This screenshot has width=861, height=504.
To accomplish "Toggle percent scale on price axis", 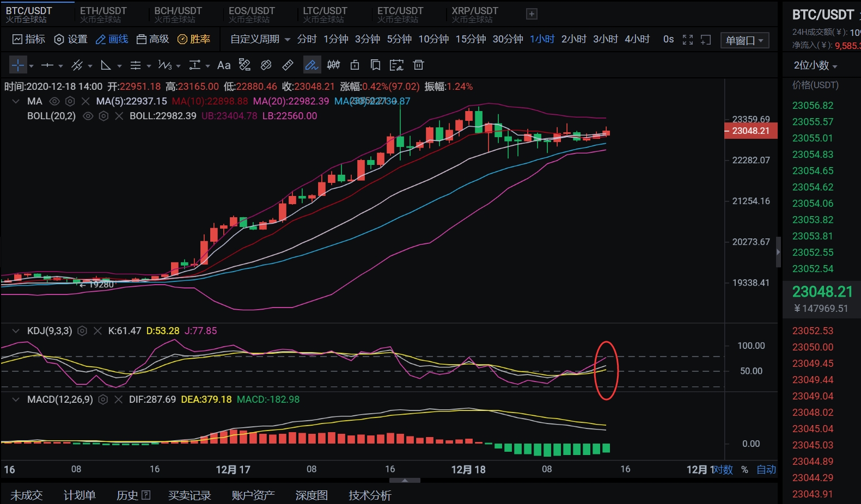I will click(x=744, y=470).
